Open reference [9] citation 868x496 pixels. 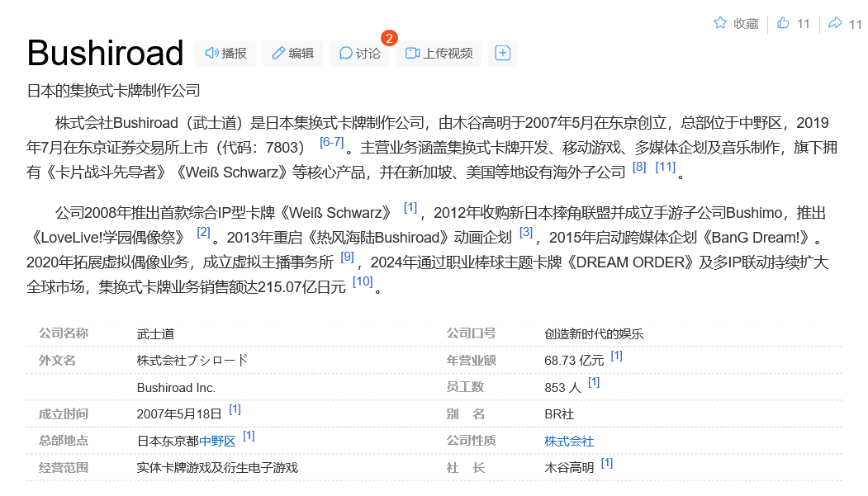(x=347, y=257)
